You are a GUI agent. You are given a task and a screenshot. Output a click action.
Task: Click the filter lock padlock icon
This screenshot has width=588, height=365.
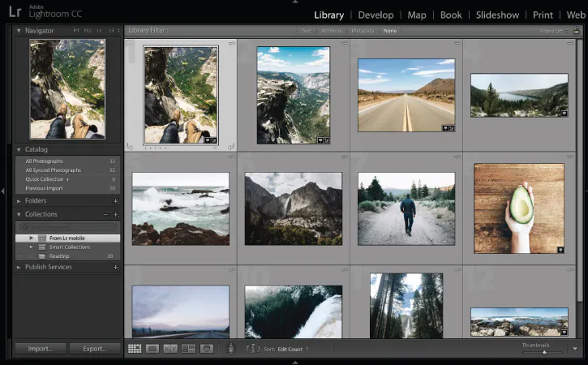577,30
